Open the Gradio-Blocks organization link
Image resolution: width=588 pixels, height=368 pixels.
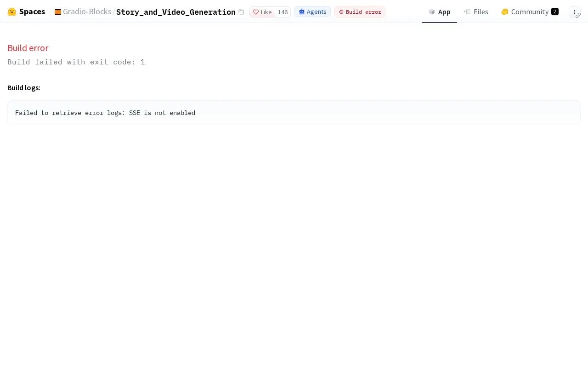click(x=87, y=12)
